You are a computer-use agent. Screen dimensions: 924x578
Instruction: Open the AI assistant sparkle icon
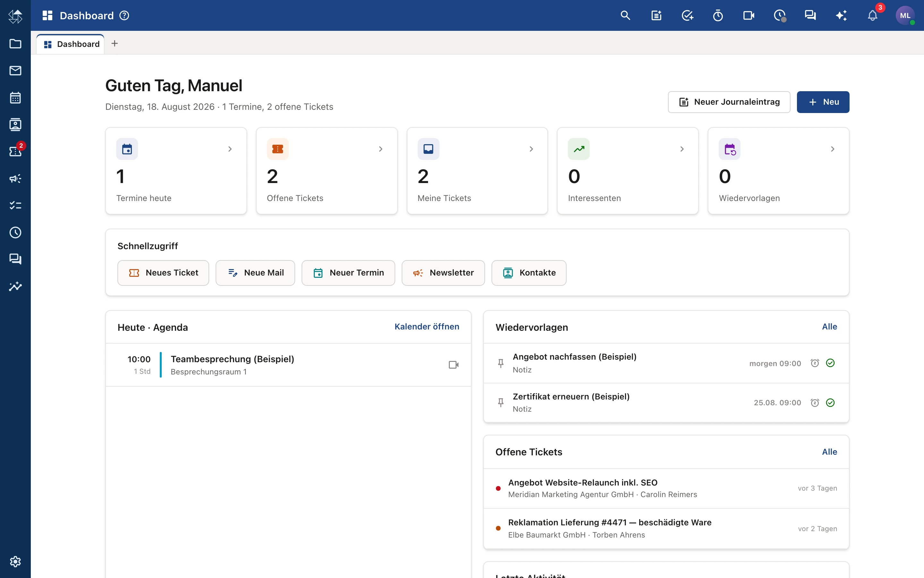tap(841, 15)
